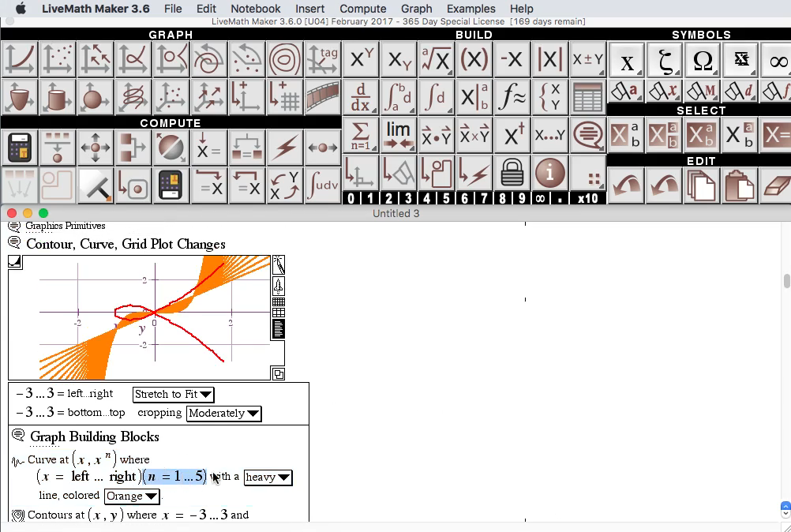
Task: Select the eraser tool in the EDIT section
Action: pyautogui.click(x=778, y=185)
